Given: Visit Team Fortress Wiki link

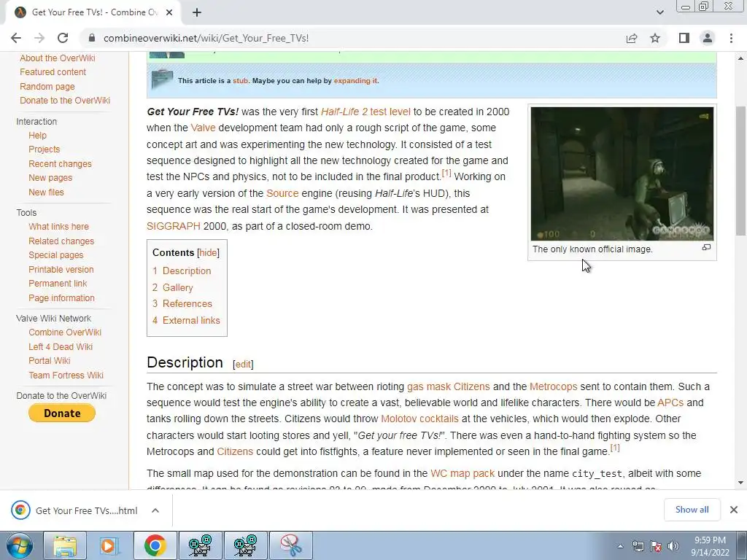Looking at the screenshot, I should (x=66, y=376).
